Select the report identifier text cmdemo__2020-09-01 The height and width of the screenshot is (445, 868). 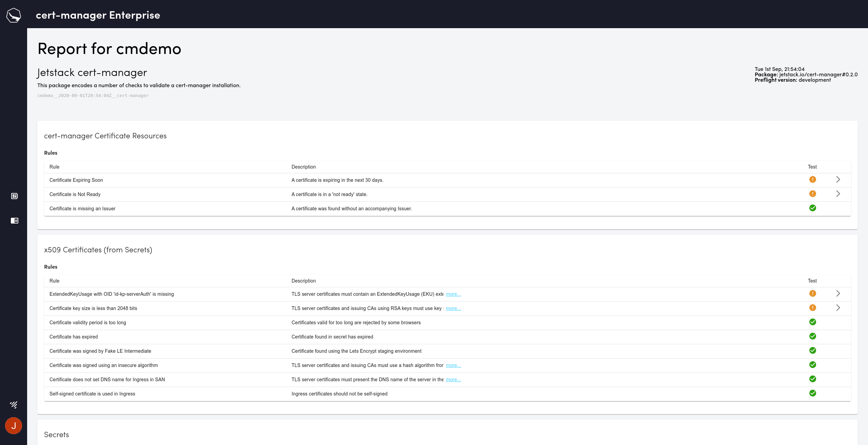click(93, 96)
